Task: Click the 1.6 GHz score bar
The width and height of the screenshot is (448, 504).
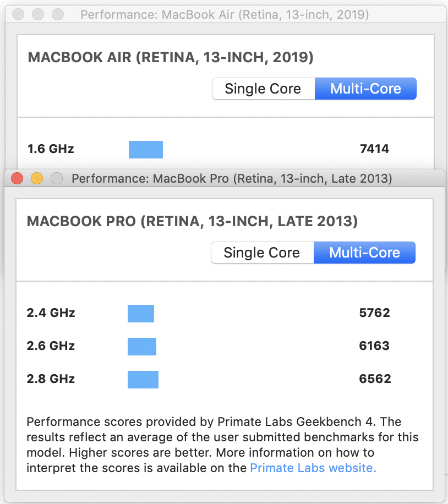Action: pyautogui.click(x=146, y=149)
